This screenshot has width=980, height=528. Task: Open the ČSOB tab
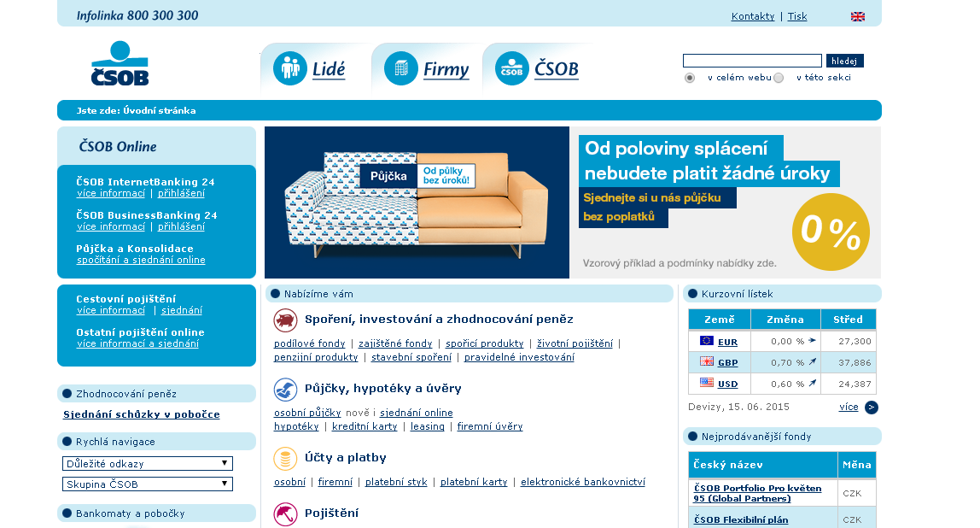(x=557, y=69)
